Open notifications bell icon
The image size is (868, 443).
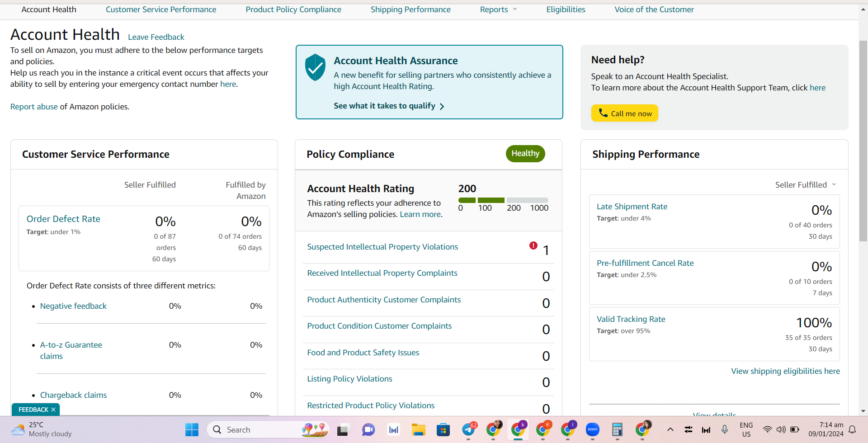pos(852,430)
